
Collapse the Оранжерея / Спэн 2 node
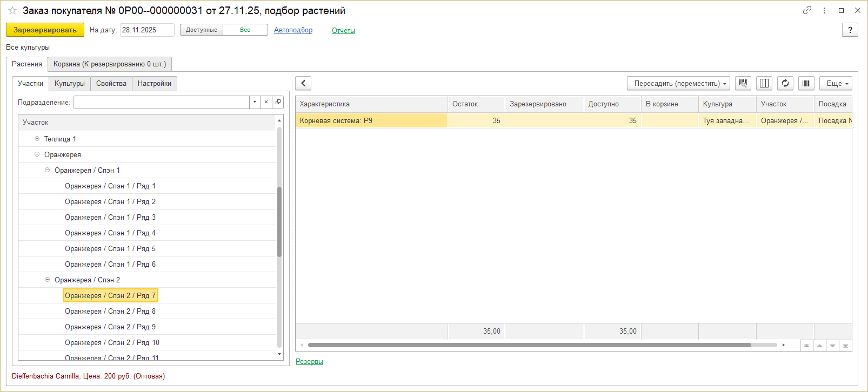(47, 280)
